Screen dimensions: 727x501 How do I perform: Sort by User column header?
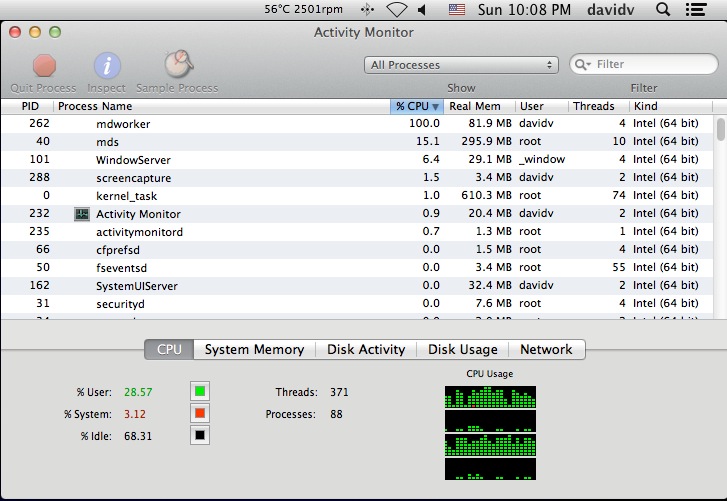coord(542,106)
